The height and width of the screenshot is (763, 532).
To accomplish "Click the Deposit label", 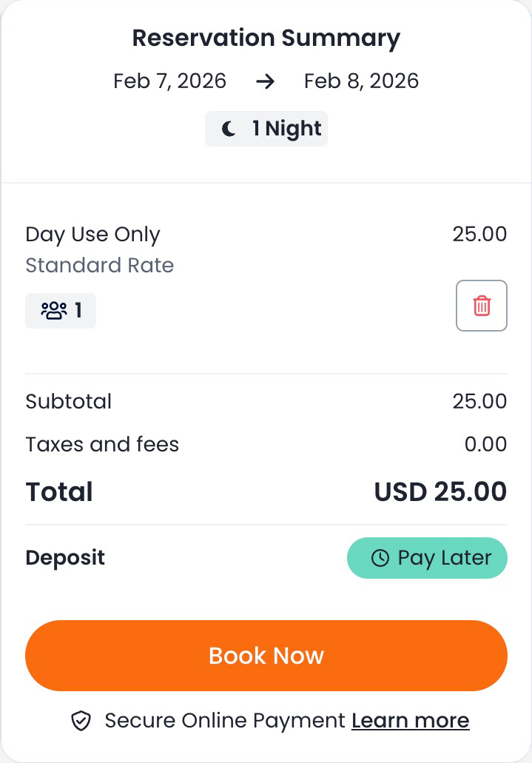I will [65, 558].
